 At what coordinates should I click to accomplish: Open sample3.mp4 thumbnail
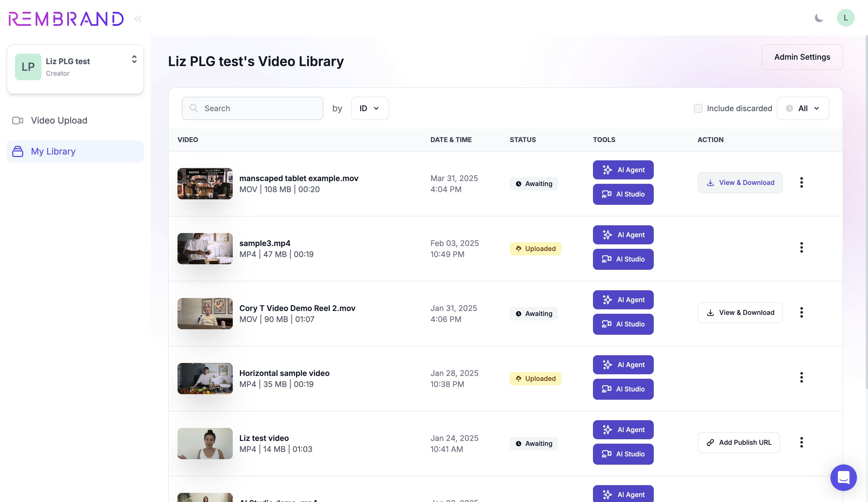click(x=205, y=249)
